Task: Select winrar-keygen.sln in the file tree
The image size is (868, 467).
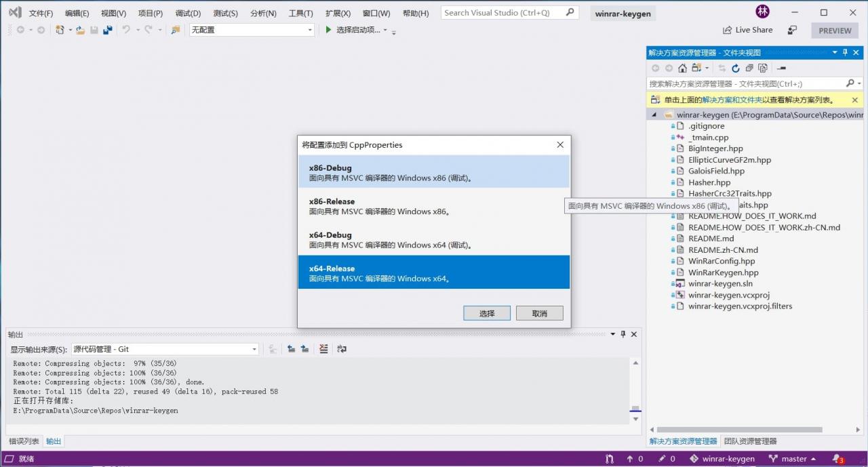Action: 720,283
